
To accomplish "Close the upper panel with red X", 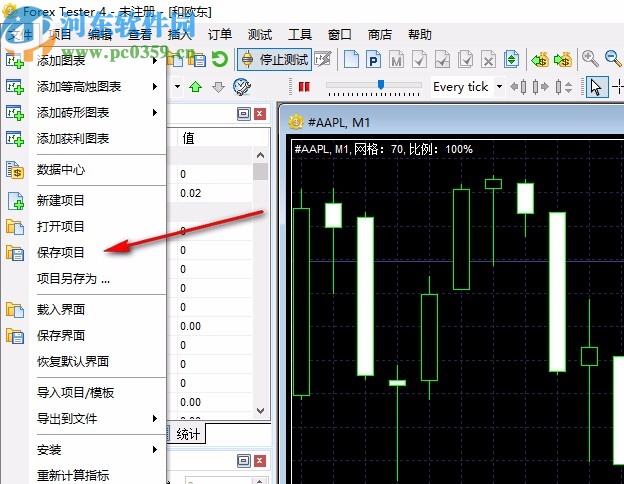I will click(x=260, y=114).
